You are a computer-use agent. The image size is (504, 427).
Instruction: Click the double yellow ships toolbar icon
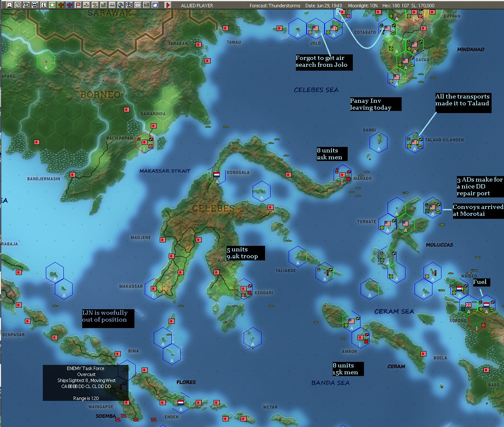pyautogui.click(x=95, y=5)
